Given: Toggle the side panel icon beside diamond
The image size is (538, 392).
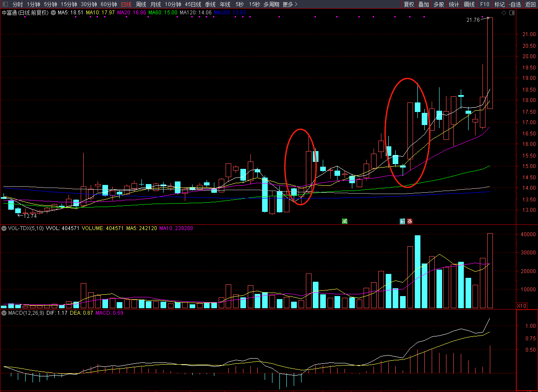Looking at the screenshot, I should point(512,13).
